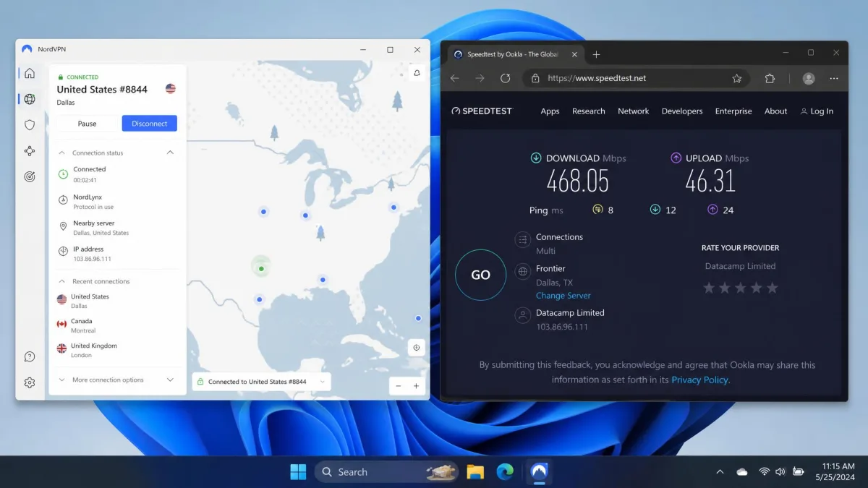Click the OneDrive cloud icon in system tray
The width and height of the screenshot is (868, 488).
pyautogui.click(x=741, y=472)
